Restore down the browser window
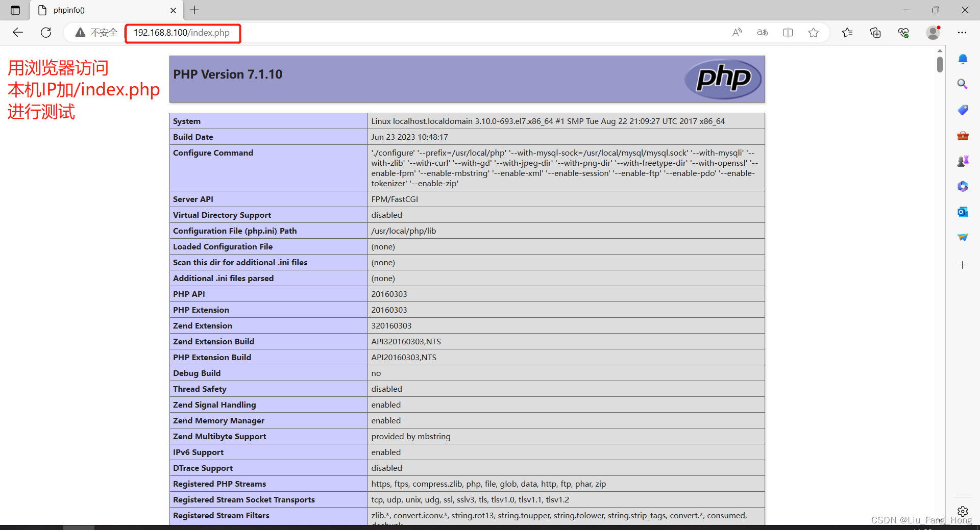This screenshot has width=980, height=530. pos(936,10)
